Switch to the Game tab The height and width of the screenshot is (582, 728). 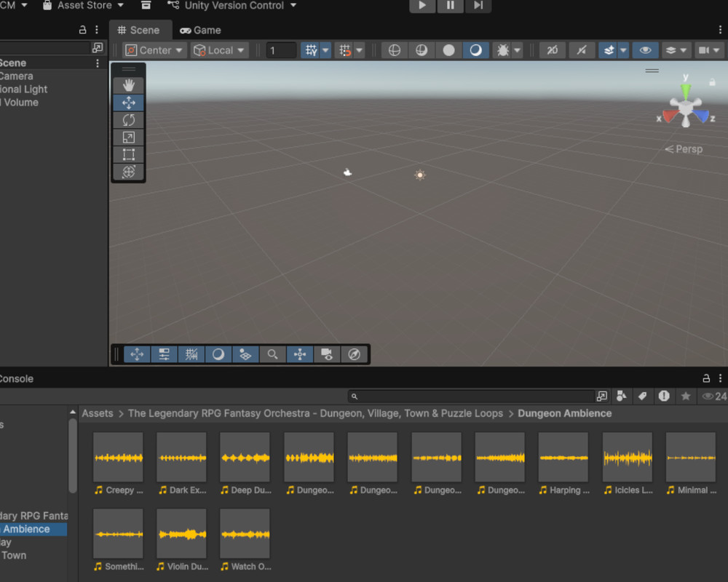click(x=201, y=31)
